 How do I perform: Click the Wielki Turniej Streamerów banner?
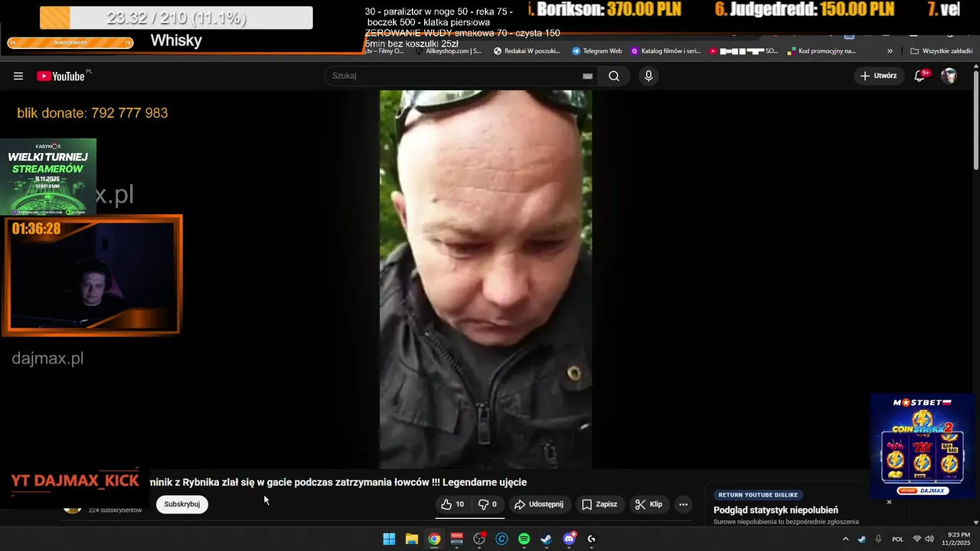pos(48,177)
